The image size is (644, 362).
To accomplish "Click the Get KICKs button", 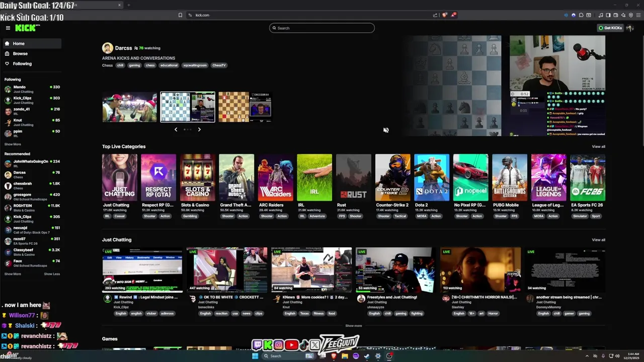I will (x=610, y=28).
